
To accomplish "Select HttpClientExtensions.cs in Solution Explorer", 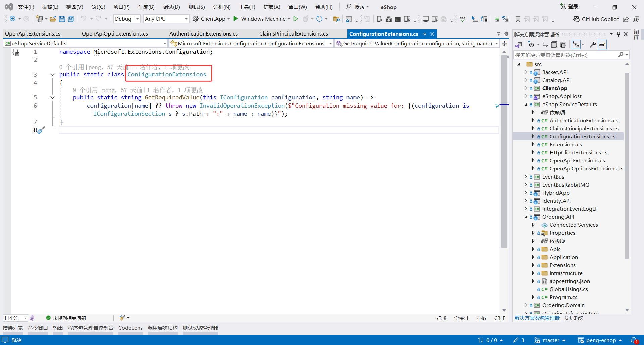I will [578, 153].
